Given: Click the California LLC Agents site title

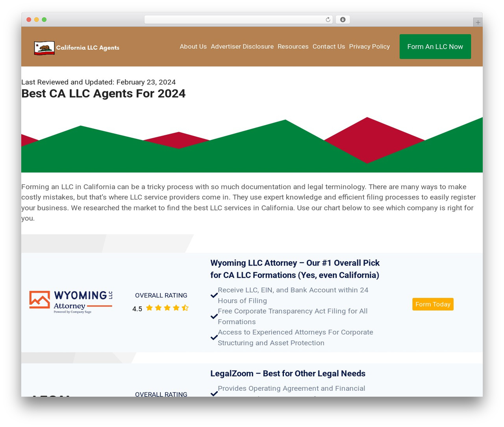Looking at the screenshot, I should pos(88,48).
